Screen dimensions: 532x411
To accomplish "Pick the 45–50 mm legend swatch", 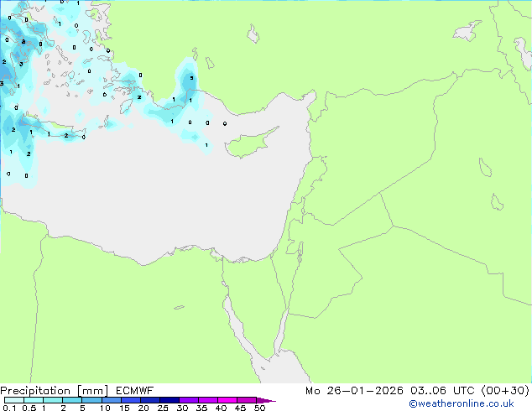I will 247,400.
